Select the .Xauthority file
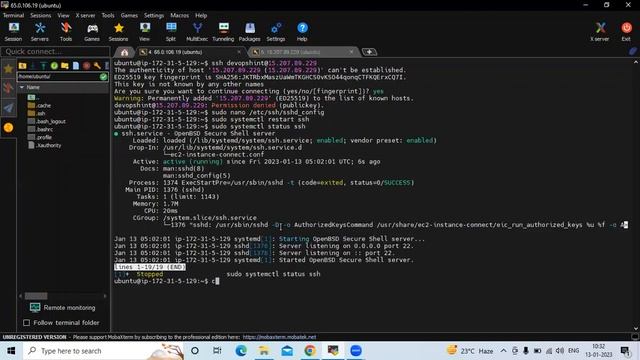The width and height of the screenshot is (640, 360). 45,145
